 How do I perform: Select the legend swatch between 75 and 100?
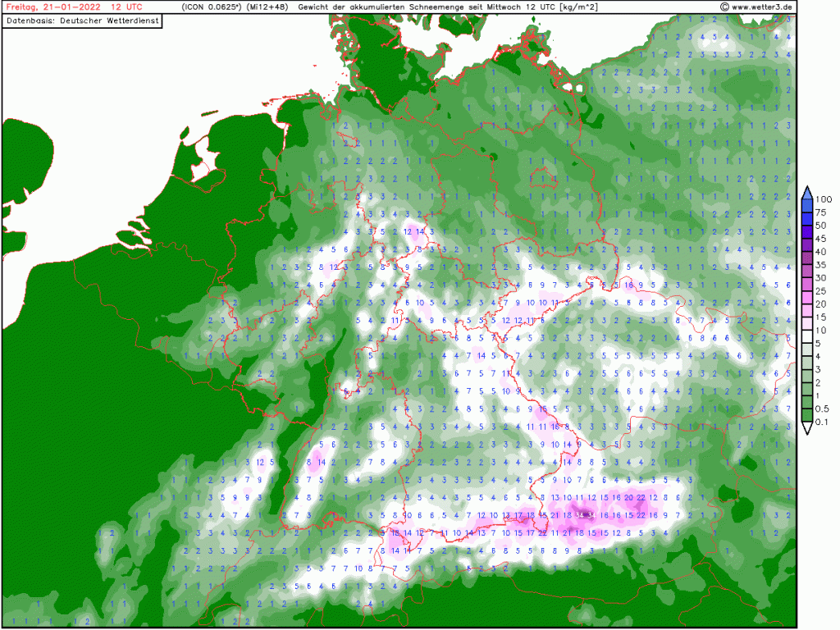tap(807, 205)
